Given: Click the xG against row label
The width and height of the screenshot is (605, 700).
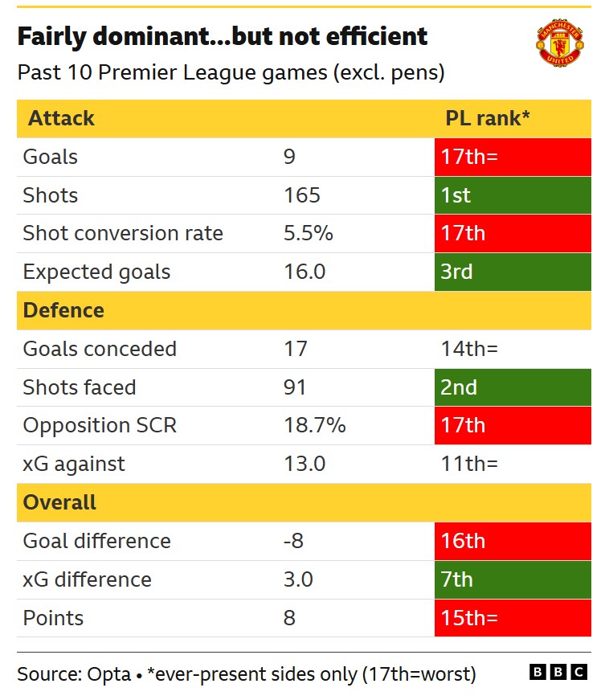Looking at the screenshot, I should pyautogui.click(x=74, y=464).
